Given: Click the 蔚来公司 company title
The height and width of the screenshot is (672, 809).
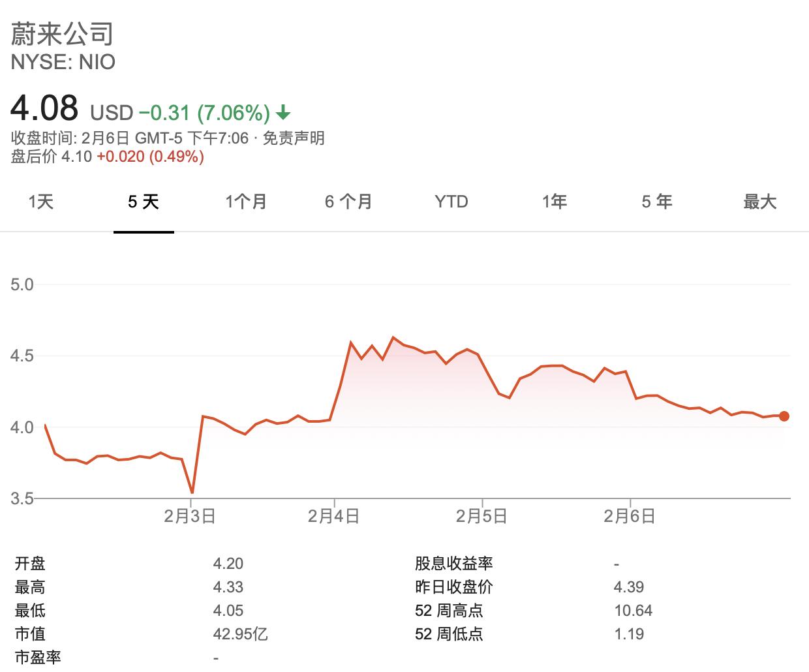Looking at the screenshot, I should pos(63,34).
